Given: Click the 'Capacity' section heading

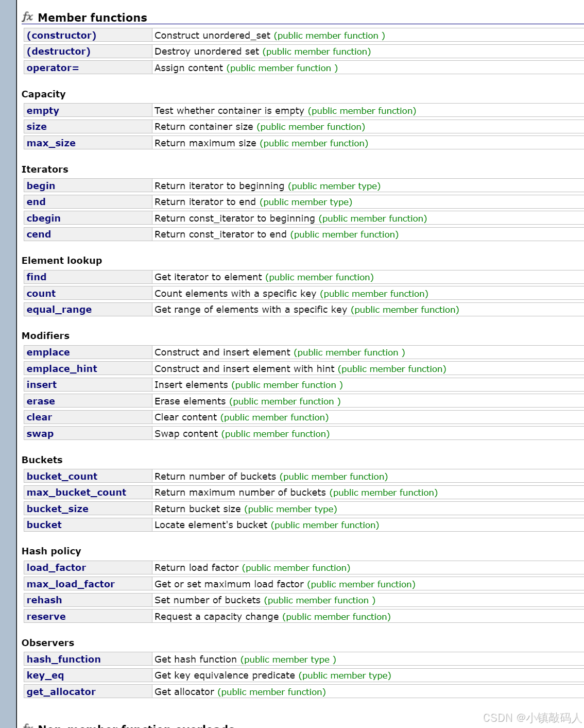Looking at the screenshot, I should point(44,94).
